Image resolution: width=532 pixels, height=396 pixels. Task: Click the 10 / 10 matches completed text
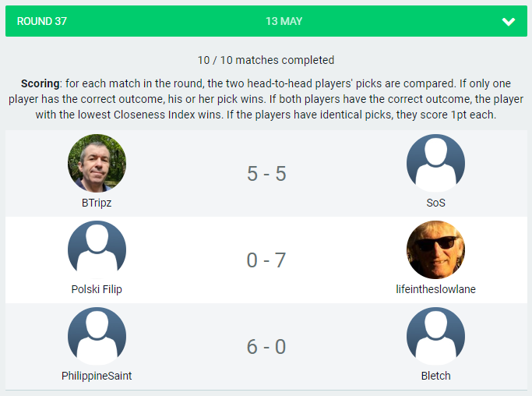[x=266, y=60]
